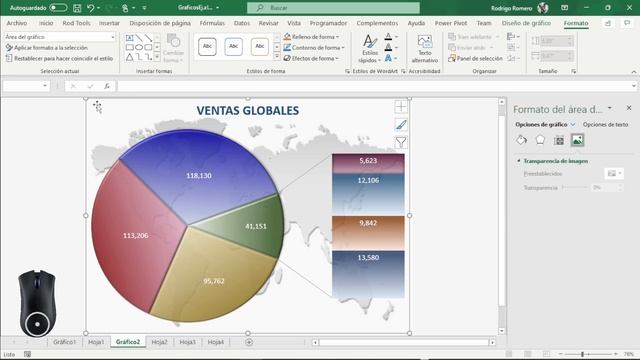Close the Formato del área pane
This screenshot has width=640, height=360.
point(629,108)
